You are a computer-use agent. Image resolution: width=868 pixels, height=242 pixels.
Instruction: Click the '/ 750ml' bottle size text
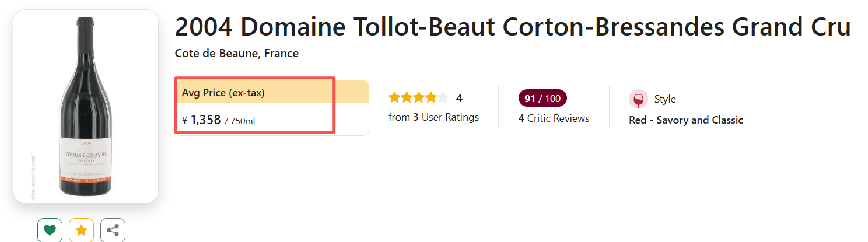(240, 121)
